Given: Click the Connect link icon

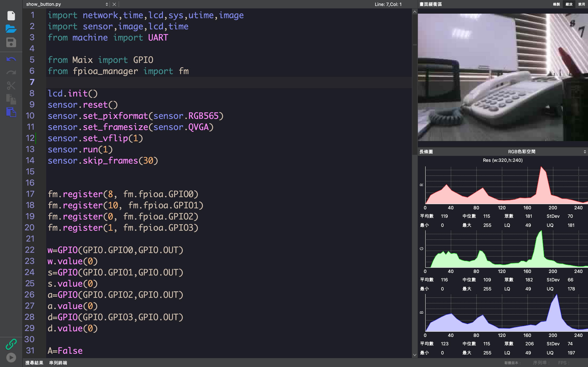Looking at the screenshot, I should click(x=11, y=344).
